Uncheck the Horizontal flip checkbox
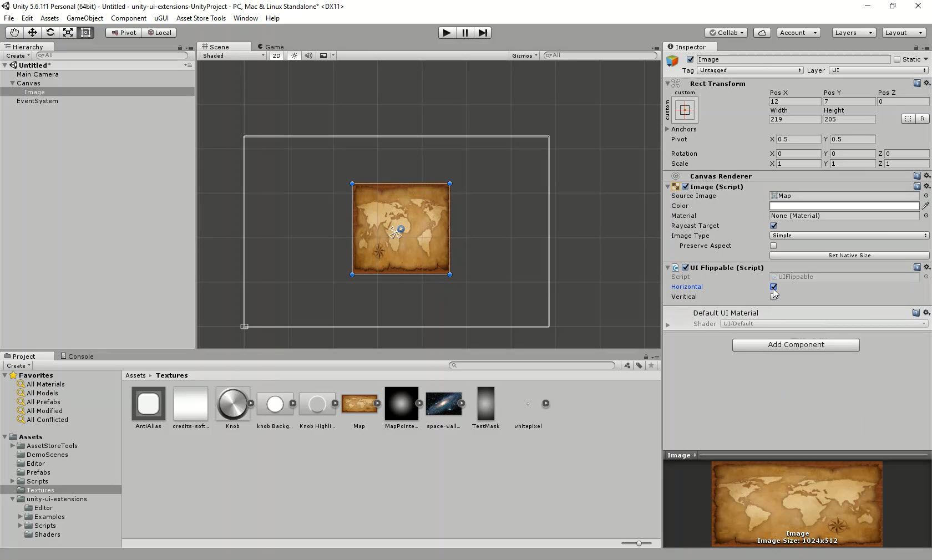The image size is (932, 560). click(x=773, y=287)
